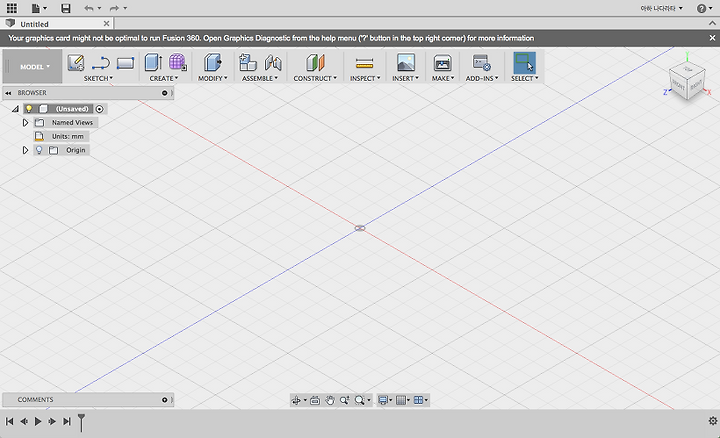Click the Orbit navigation tool

click(298, 400)
